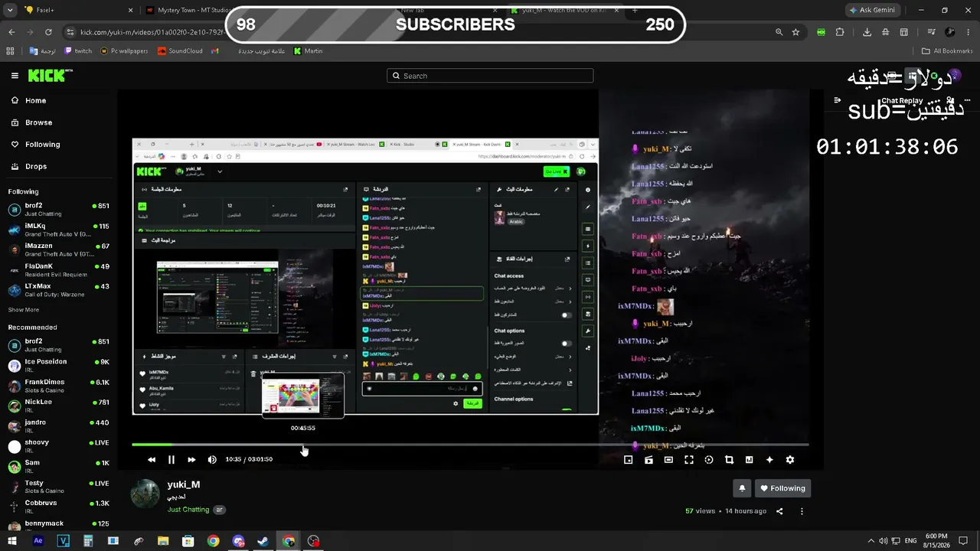Go to the Kick logo homepage
Screen dimensions: 980x551
tap(50, 76)
